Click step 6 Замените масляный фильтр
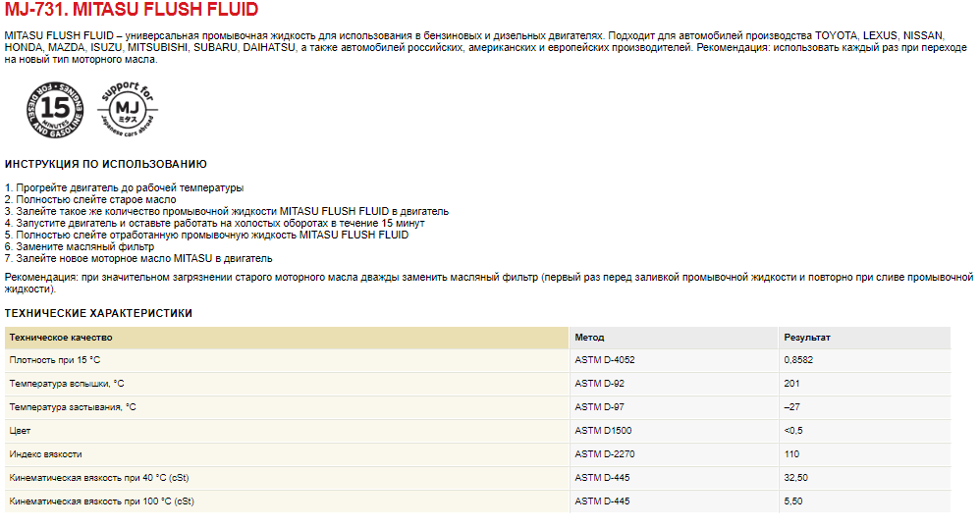Image resolution: width=980 pixels, height=527 pixels. pos(79,246)
